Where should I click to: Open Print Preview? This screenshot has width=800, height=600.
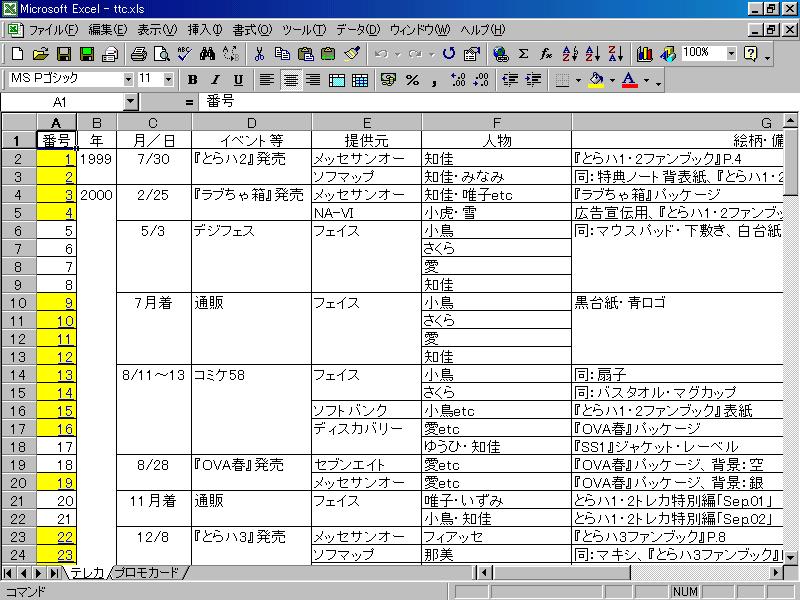tap(162, 54)
